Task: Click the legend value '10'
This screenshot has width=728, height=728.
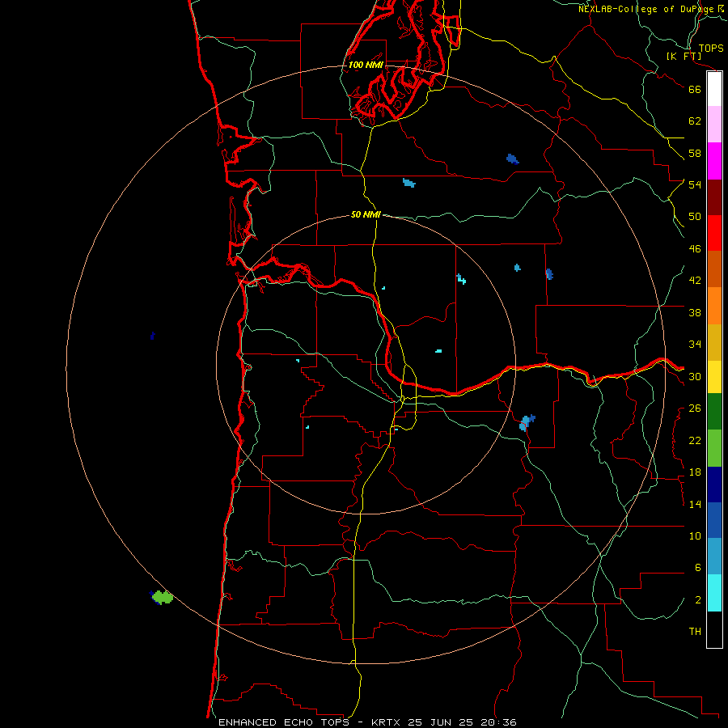Action: [x=695, y=536]
